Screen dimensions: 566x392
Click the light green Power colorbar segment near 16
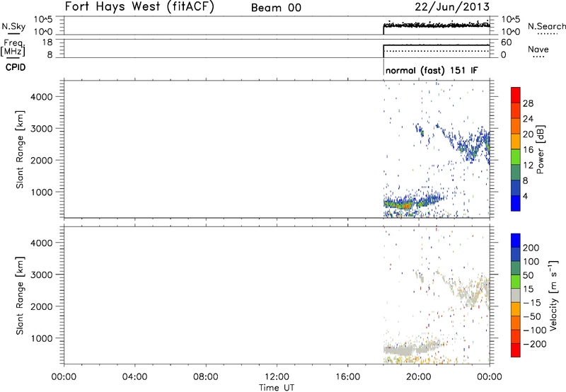[x=516, y=156]
